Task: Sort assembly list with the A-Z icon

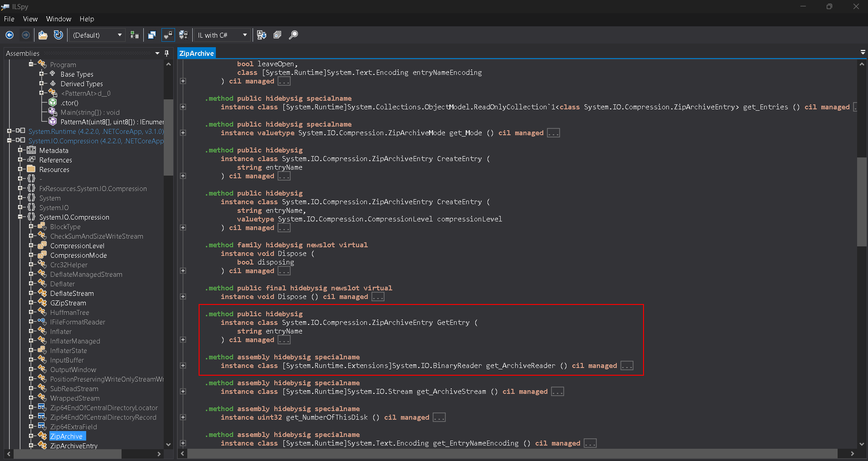Action: (x=262, y=35)
